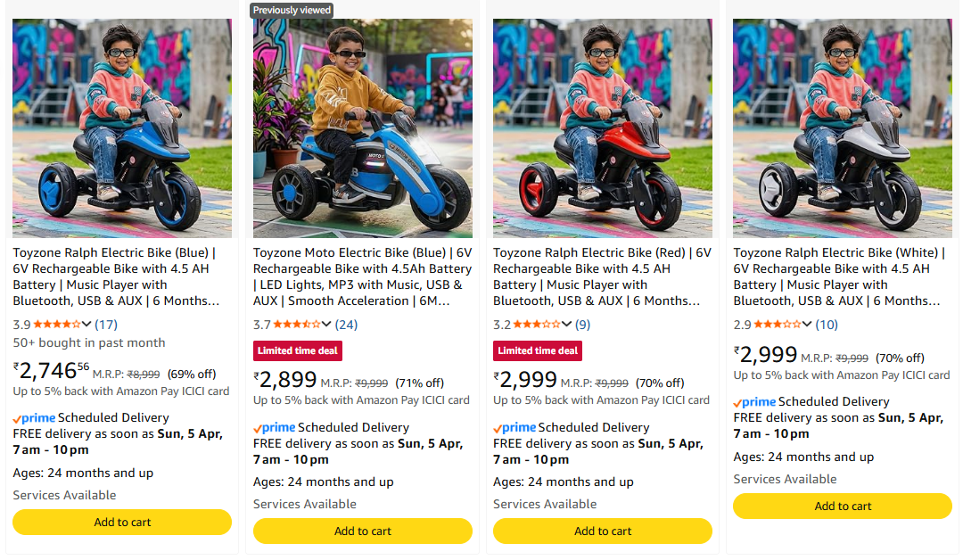Click the ₹2,899 price of Moto bike
This screenshot has width=963, height=560.
point(285,380)
